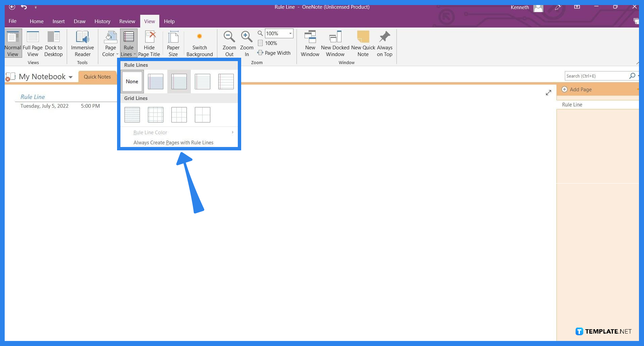This screenshot has height=346, width=644.
Task: Open the History ribbon tab
Action: (102, 21)
